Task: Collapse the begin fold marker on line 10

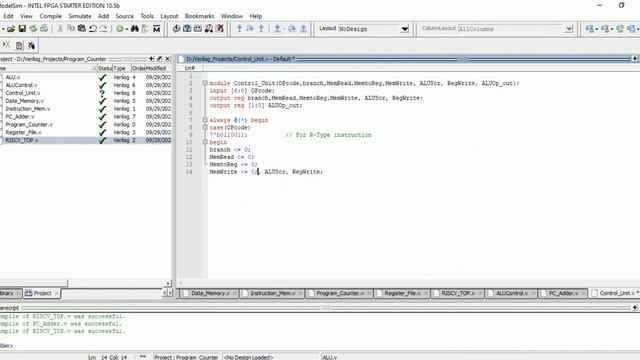Action: tap(205, 142)
